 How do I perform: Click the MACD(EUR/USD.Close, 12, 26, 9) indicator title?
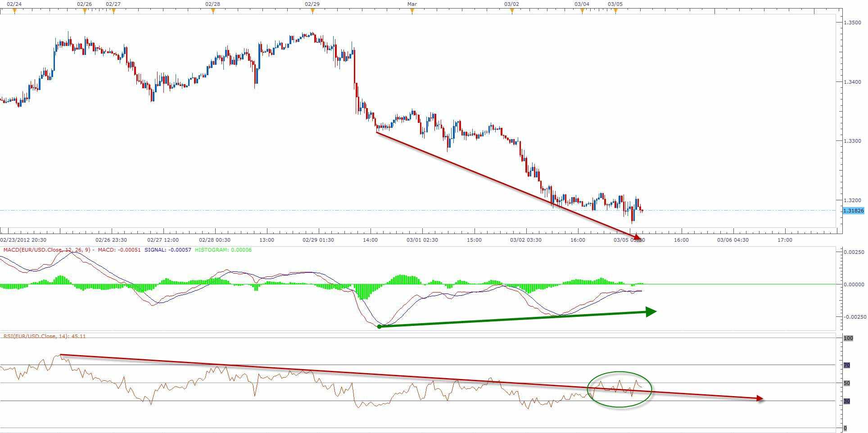(47, 250)
